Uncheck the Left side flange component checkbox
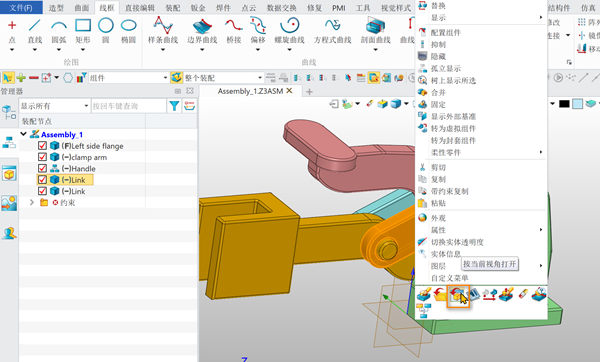This screenshot has height=362, width=600. coord(42,146)
